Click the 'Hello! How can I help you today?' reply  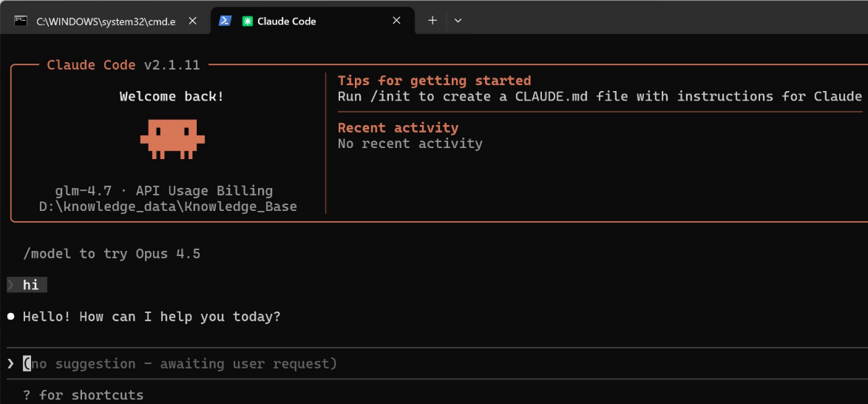click(152, 317)
